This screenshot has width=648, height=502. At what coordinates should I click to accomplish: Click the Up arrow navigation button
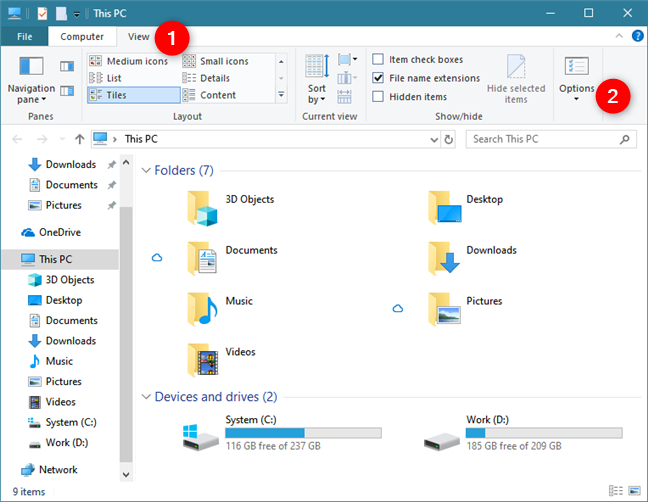point(79,139)
